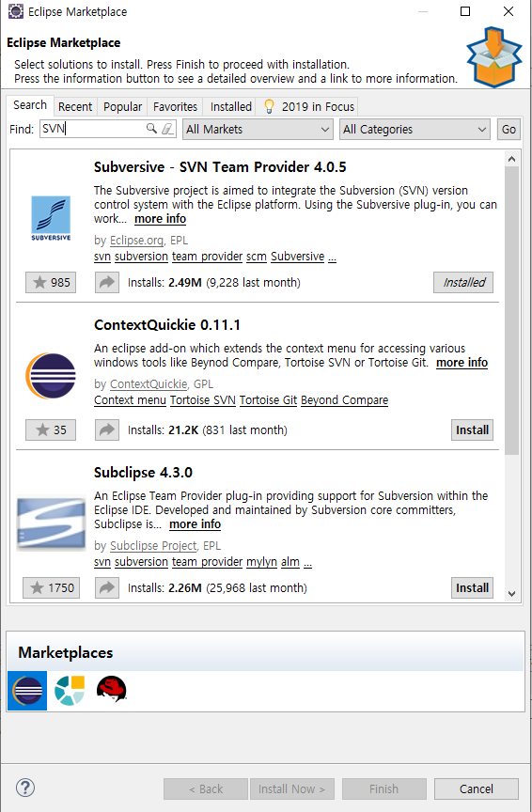
Task: Close the Eclipse Marketplace window
Action: (x=509, y=11)
